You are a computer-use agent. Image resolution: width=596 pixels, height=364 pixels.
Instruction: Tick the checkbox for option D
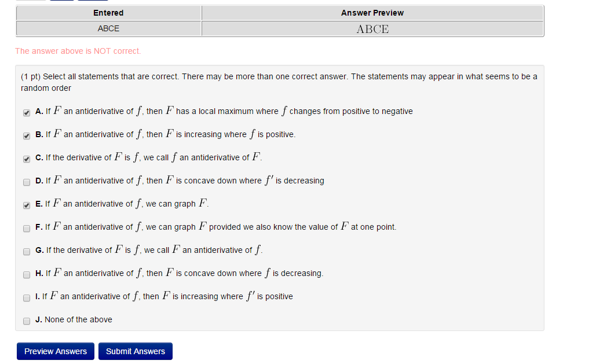[27, 182]
